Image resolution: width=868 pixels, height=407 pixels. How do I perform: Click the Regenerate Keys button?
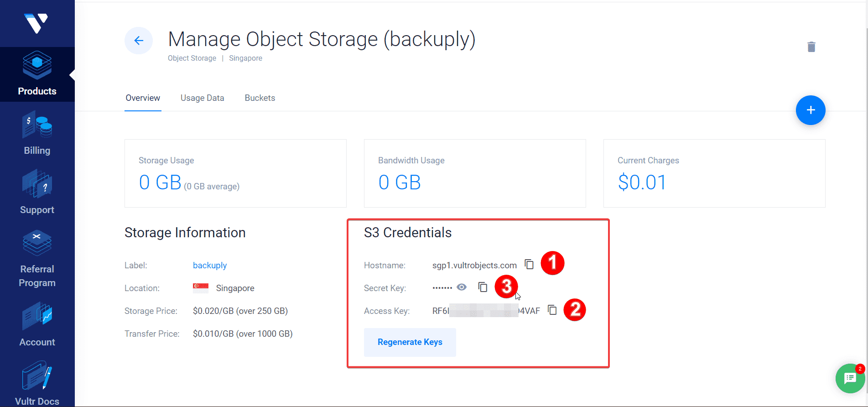(x=410, y=342)
